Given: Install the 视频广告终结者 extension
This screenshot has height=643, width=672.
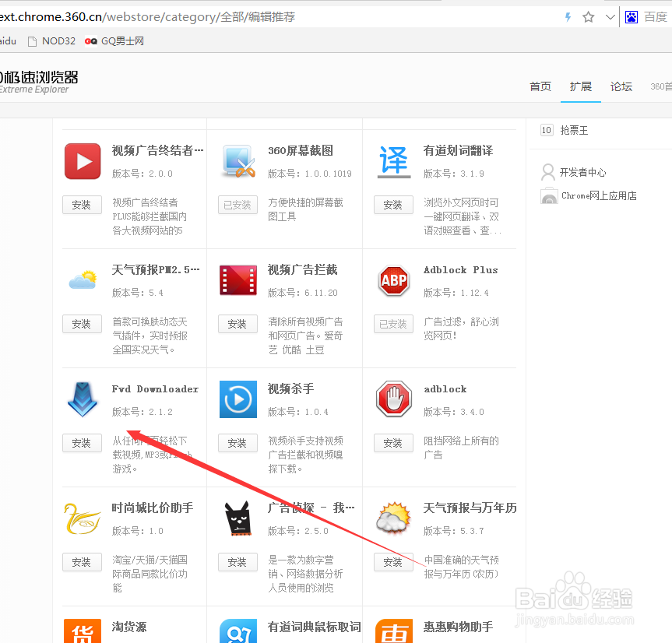Looking at the screenshot, I should pyautogui.click(x=82, y=205).
